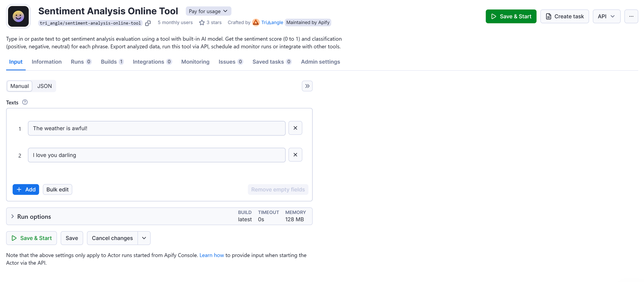Viewport: 644px width, 282px height.
Task: Click the star icon next to 3 stars
Action: tap(202, 23)
